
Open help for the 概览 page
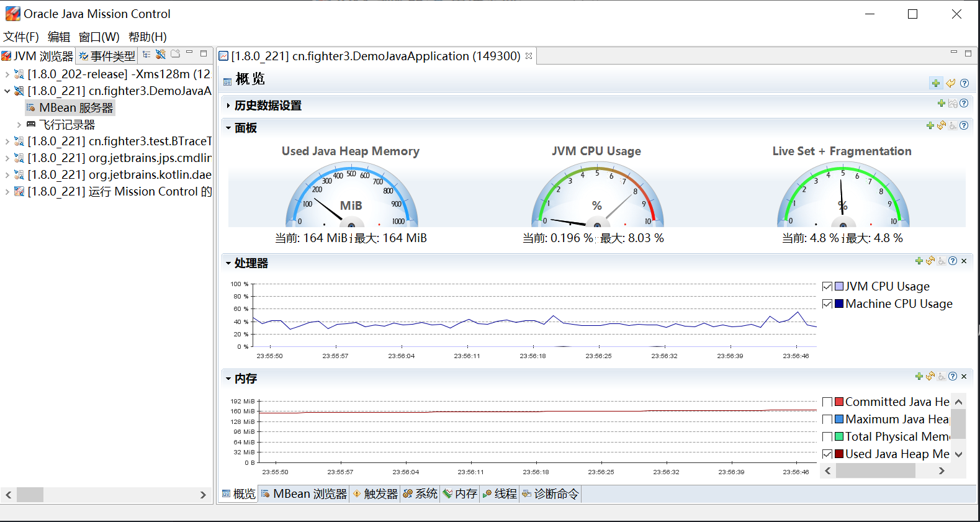(x=964, y=83)
